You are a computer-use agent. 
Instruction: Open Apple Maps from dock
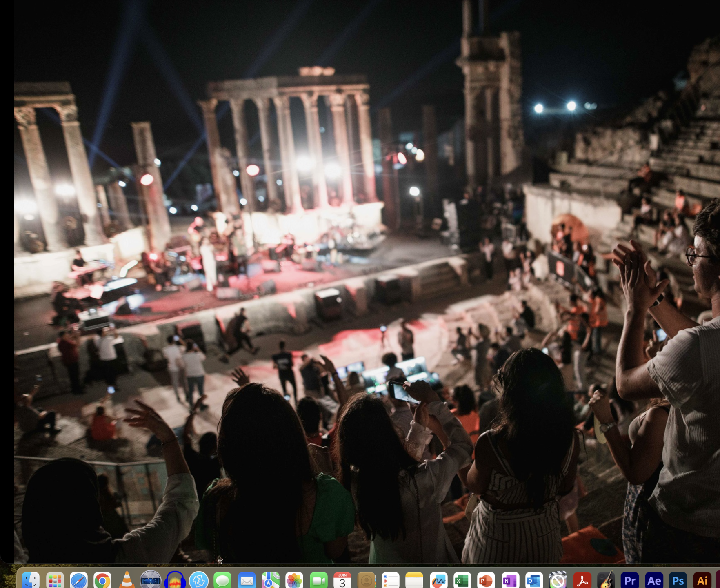pos(270,580)
